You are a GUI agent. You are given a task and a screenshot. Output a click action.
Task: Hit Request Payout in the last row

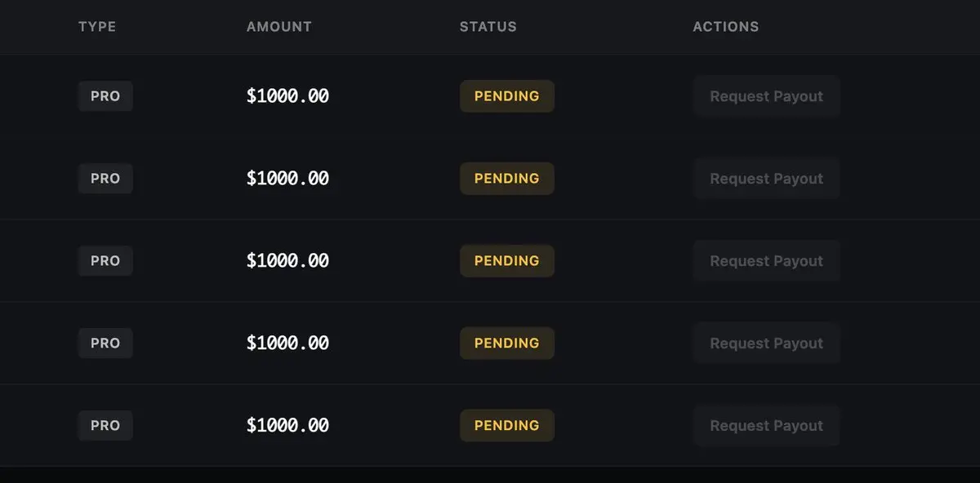(x=766, y=426)
